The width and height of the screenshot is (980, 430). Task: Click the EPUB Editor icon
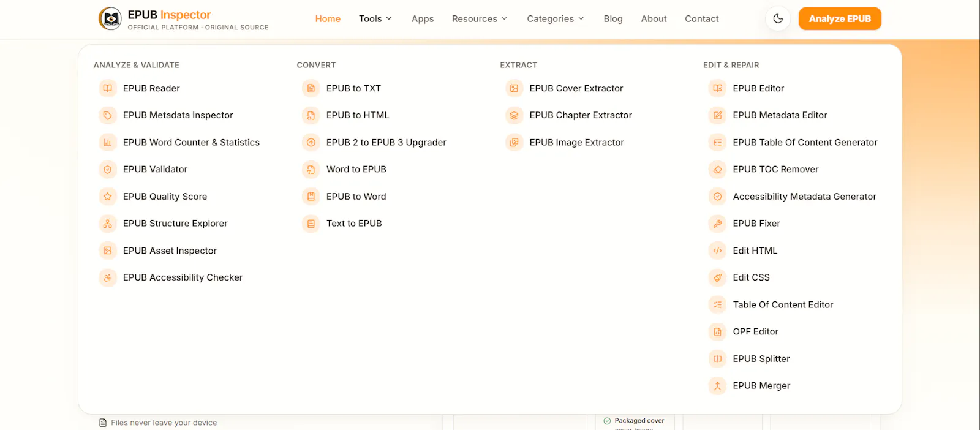(x=718, y=88)
